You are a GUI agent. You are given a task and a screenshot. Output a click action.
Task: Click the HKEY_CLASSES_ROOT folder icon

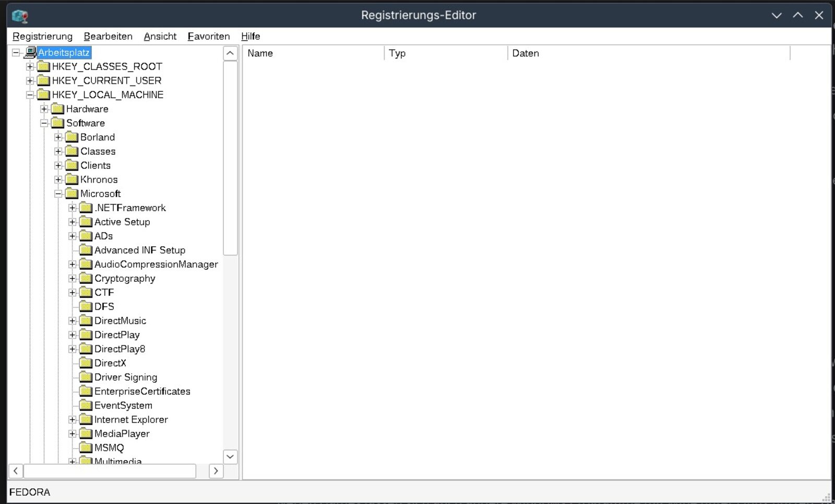coord(44,67)
